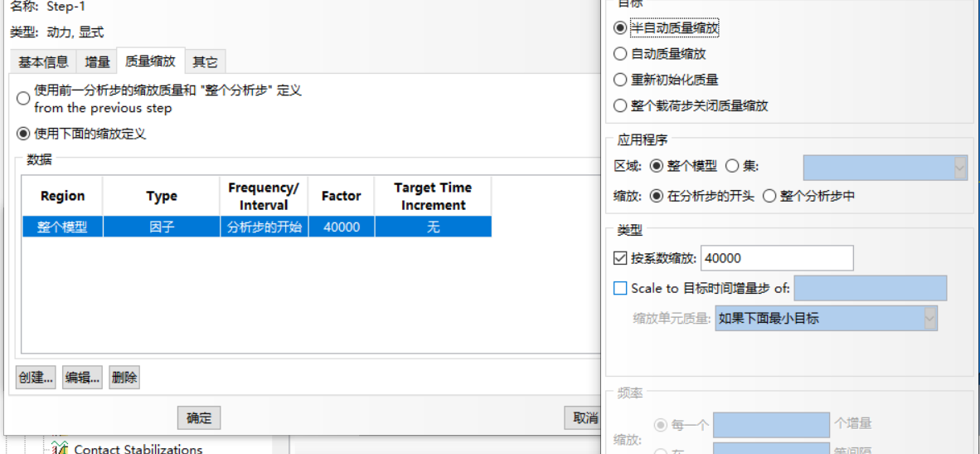Toggle 按系数缩放 checkbox
Image resolution: width=980 pixels, height=454 pixels.
[620, 258]
